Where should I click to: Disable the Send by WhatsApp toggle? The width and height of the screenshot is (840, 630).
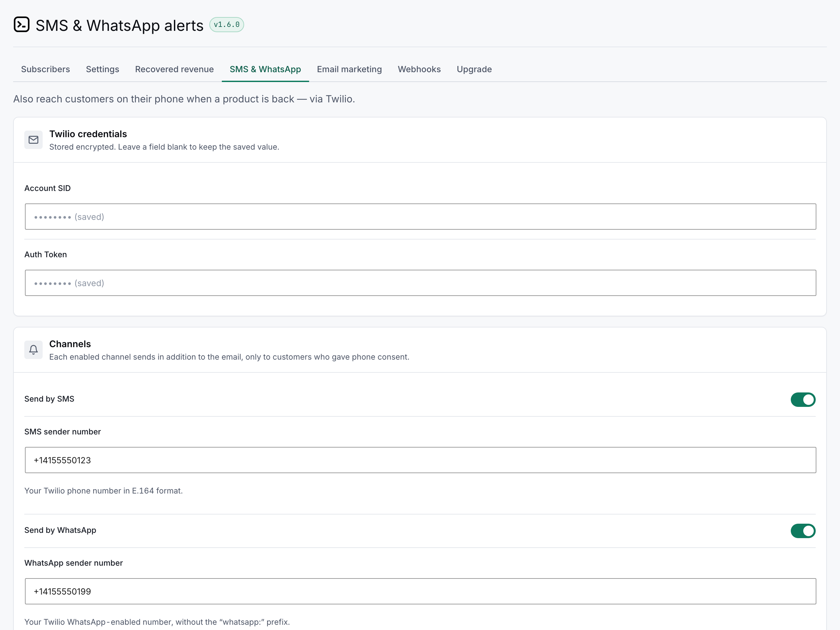pyautogui.click(x=803, y=531)
